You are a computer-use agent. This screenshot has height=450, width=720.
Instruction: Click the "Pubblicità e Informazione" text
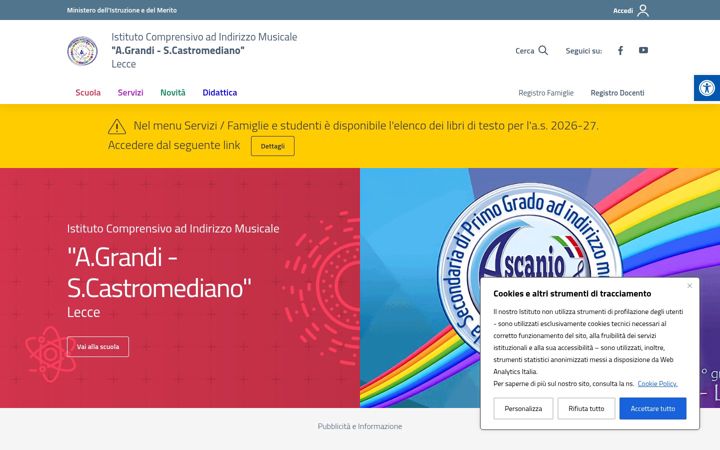(360, 426)
